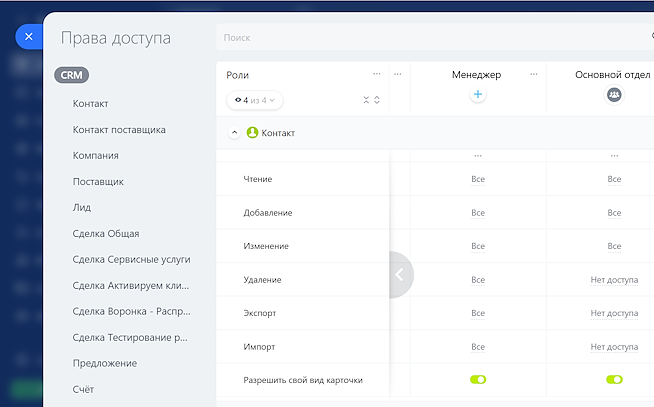Open Сделка Тестирование р... item
The width and height of the screenshot is (654, 407).
(x=130, y=337)
